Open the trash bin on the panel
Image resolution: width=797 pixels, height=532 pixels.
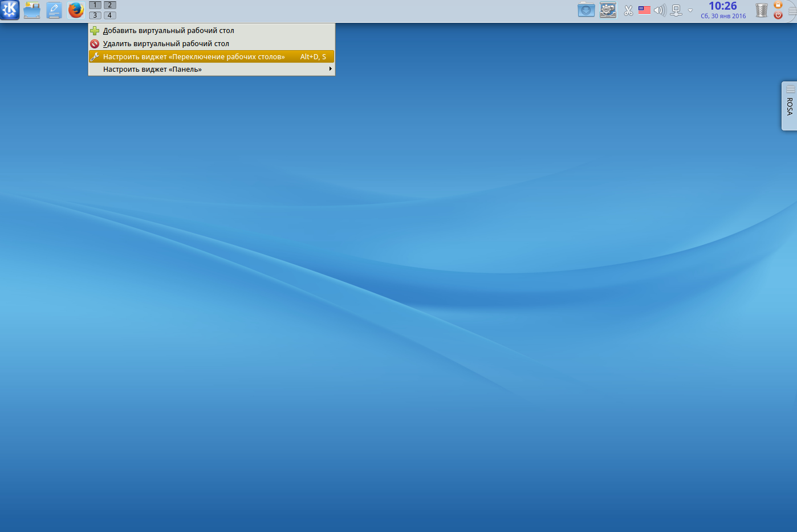point(762,10)
